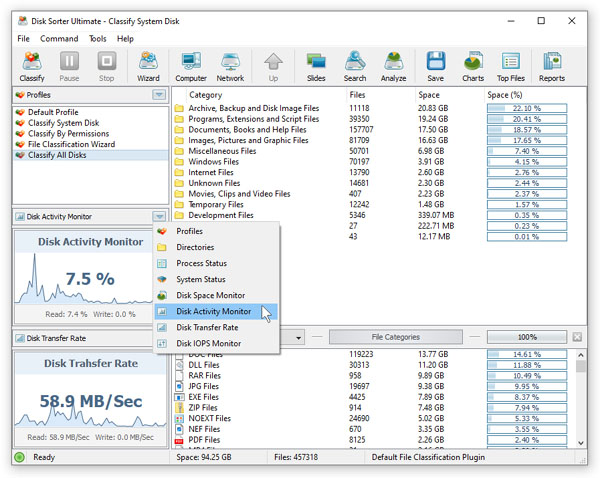Open the Command menu

59,39
